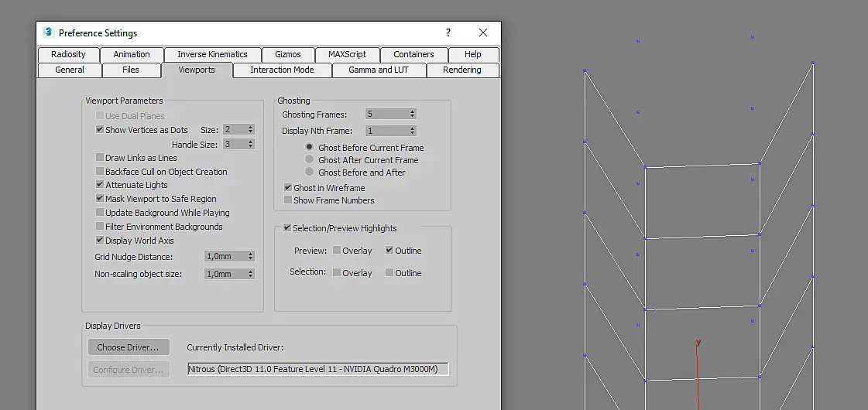Click the Display Nth Frame value field
This screenshot has width=868, height=410.
[387, 131]
